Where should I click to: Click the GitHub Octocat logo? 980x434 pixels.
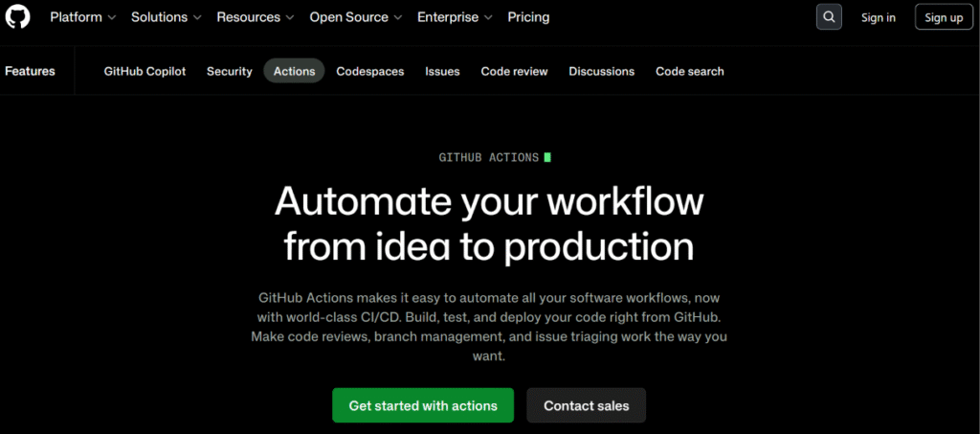pos(17,17)
